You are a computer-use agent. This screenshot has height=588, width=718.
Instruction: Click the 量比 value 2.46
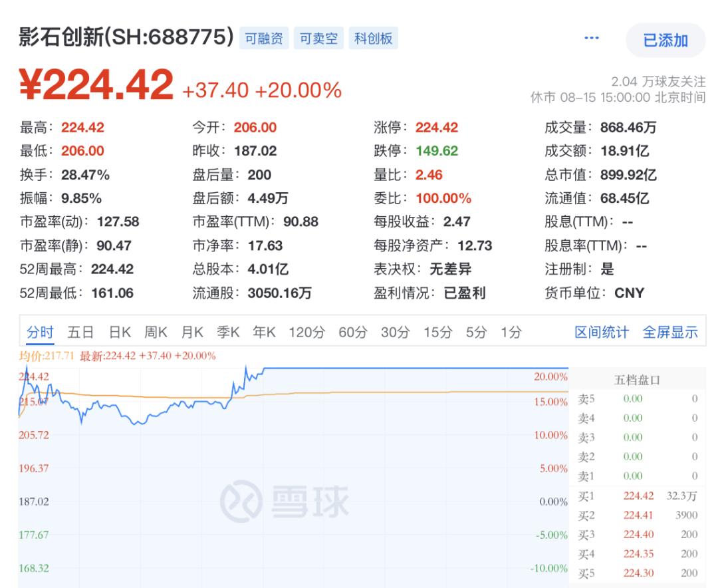coord(429,175)
